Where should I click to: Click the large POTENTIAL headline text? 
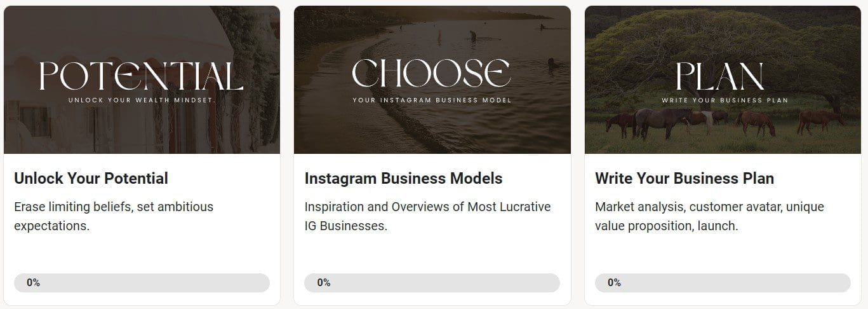[x=142, y=76]
